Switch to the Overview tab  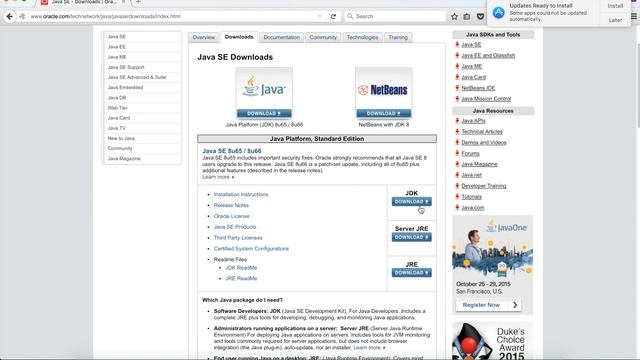(203, 37)
